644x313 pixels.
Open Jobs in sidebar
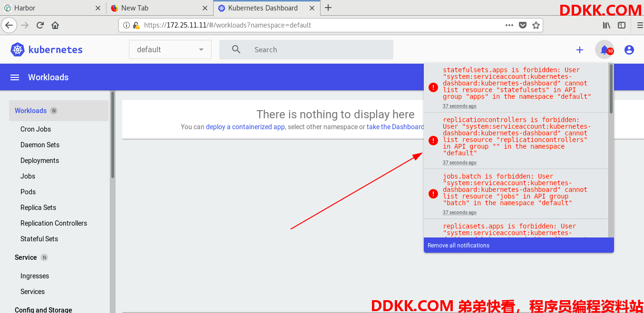pyautogui.click(x=28, y=176)
